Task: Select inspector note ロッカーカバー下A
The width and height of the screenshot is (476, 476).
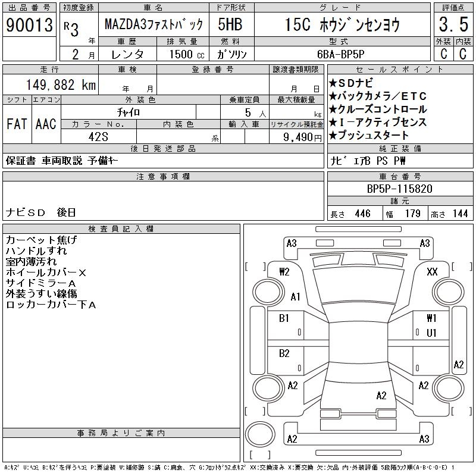Action: pos(51,305)
